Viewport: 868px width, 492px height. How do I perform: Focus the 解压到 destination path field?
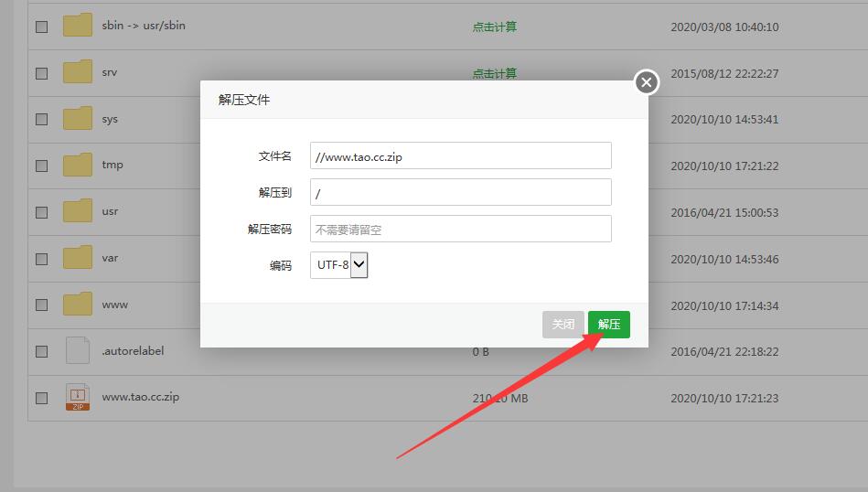(x=460, y=192)
